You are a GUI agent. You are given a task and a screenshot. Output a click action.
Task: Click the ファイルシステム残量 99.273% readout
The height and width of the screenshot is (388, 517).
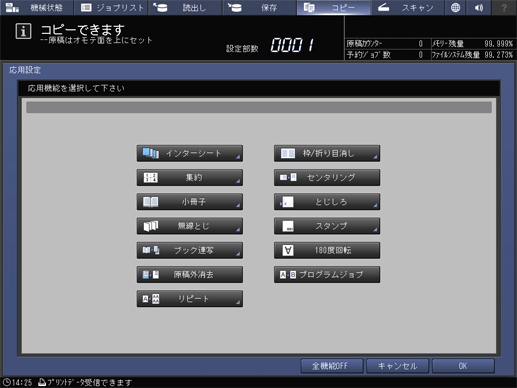tap(473, 55)
